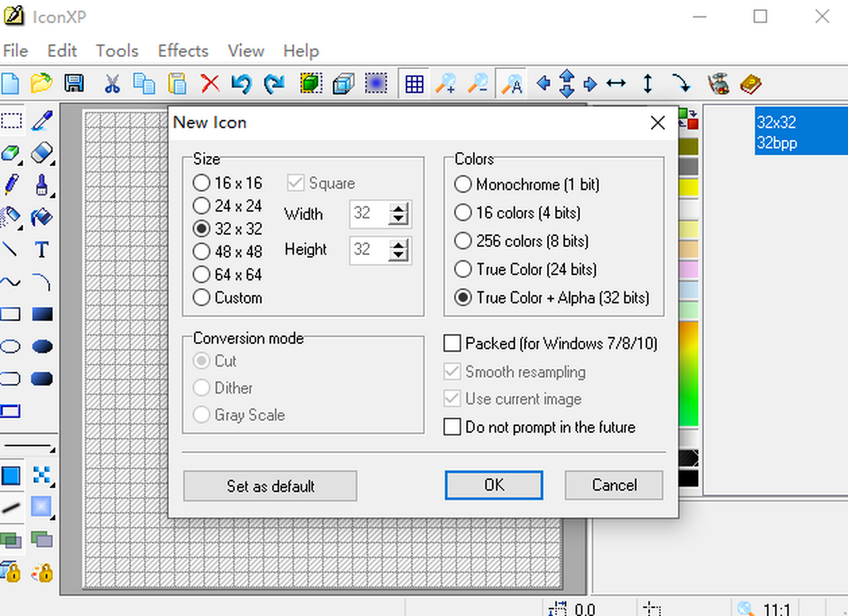Click the Width spinner arrows
This screenshot has height=616, width=848.
tap(399, 213)
